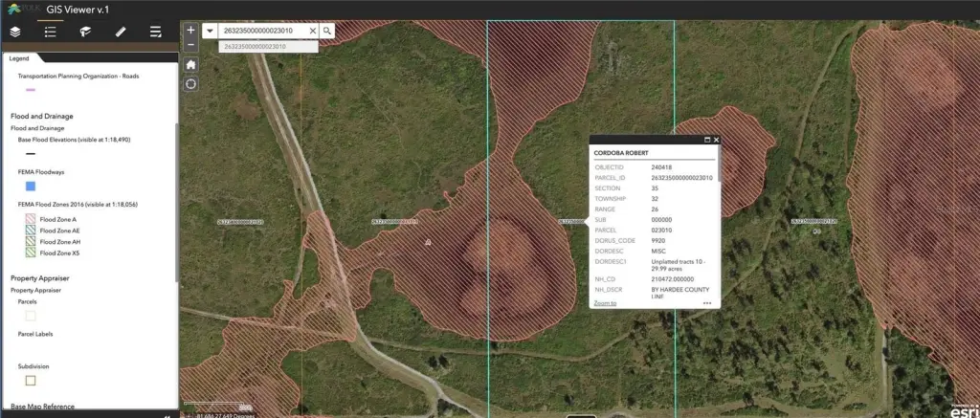This screenshot has height=418, width=980.
Task: Collapse the left side panel
Action: pos(168,416)
